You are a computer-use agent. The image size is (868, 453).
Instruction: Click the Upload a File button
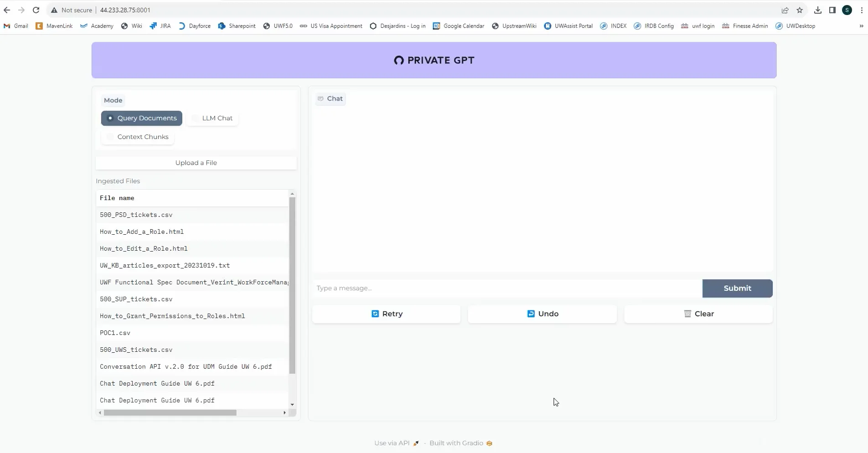[196, 163]
